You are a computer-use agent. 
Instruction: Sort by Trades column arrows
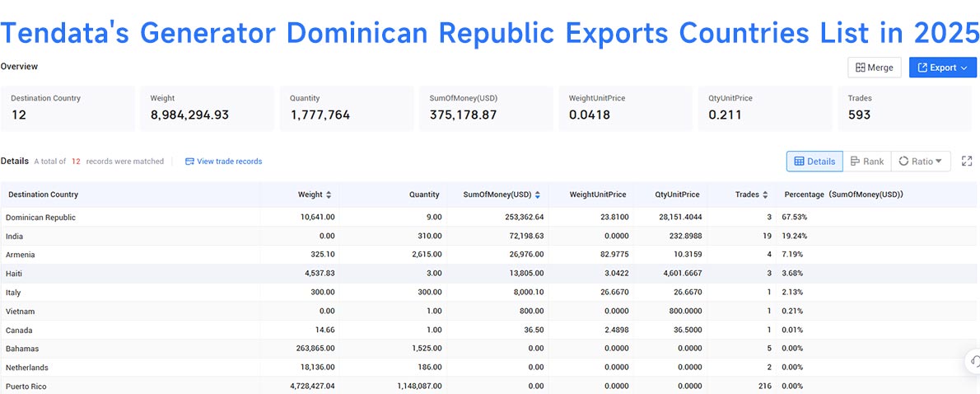pyautogui.click(x=765, y=195)
